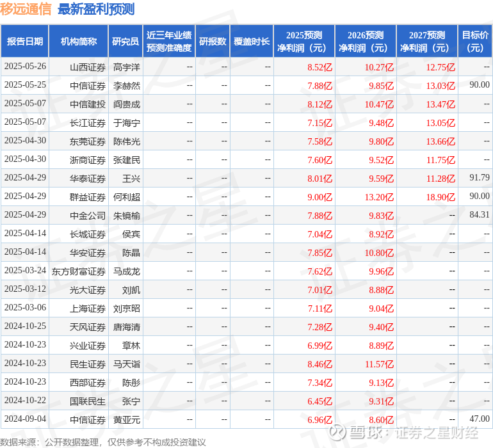The height and width of the screenshot is (448, 493).
Task: Select the 13.66亿 profit value
Action: (x=440, y=141)
